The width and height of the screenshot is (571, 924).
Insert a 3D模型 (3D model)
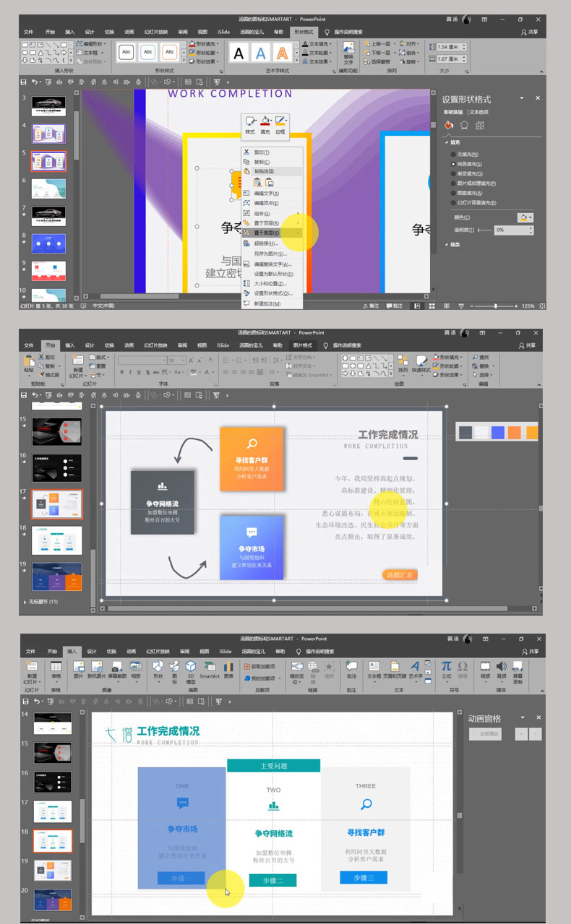pos(191,669)
